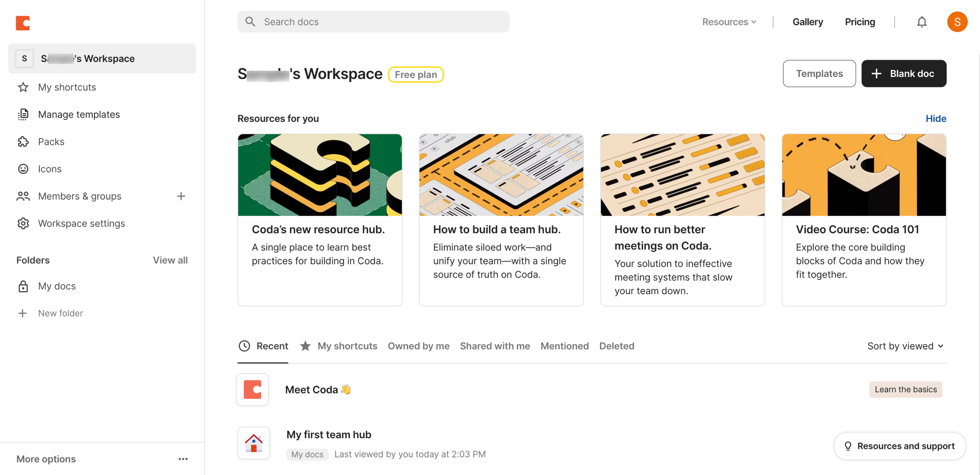This screenshot has width=980, height=475.
Task: Expand the Resources dropdown menu
Action: [x=728, y=22]
